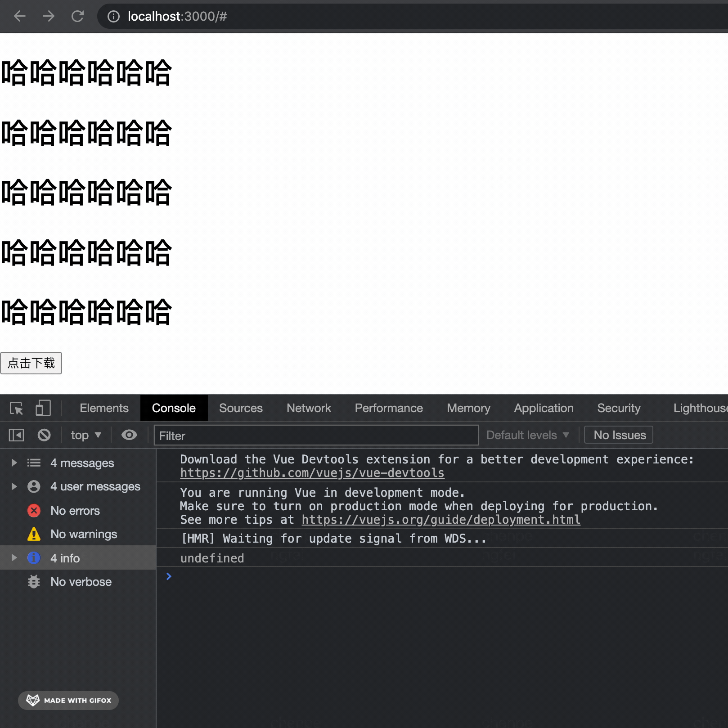
Task: Filter by No warnings label
Action: tap(84, 534)
